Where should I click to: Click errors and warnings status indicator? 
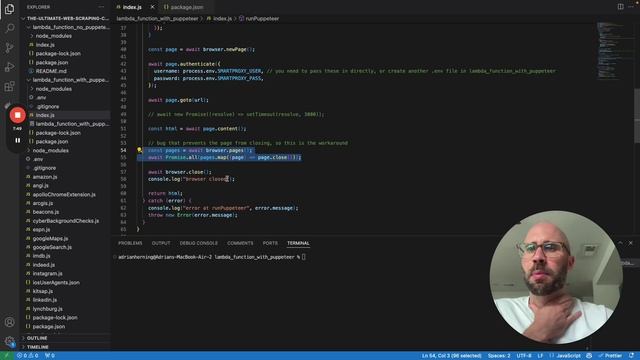28,356
